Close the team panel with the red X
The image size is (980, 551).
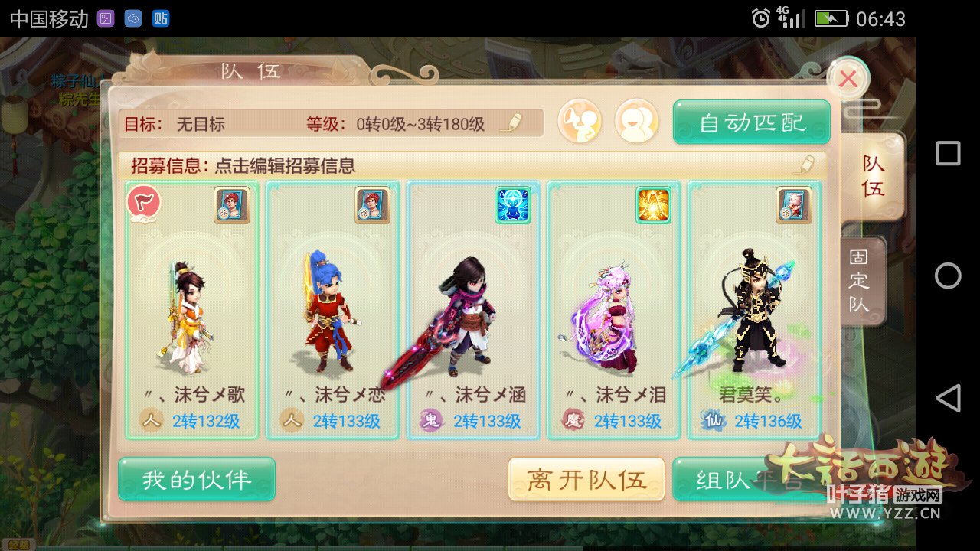(848, 78)
